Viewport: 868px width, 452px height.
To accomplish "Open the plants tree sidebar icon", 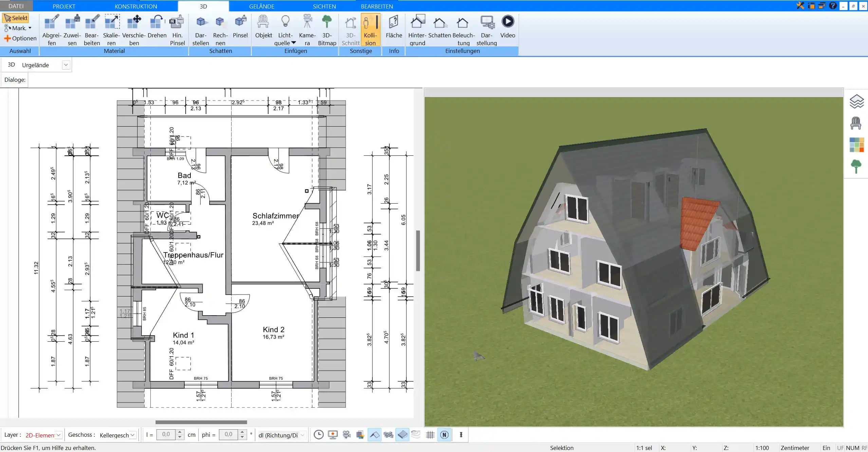I will click(856, 166).
